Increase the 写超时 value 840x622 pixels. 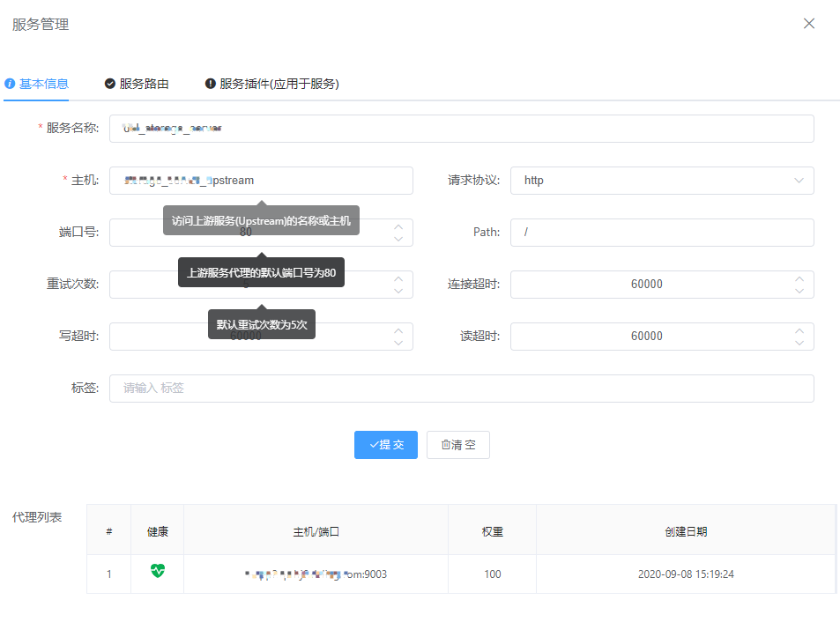pos(398,330)
